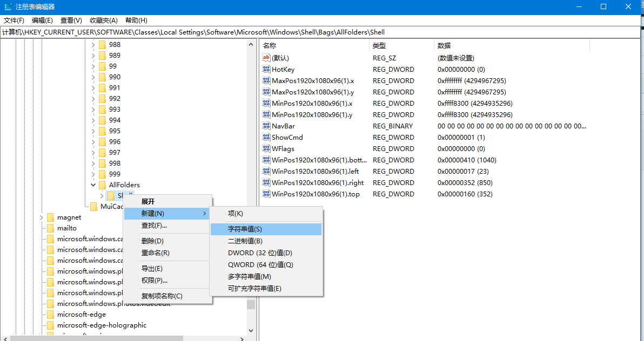Click the folder icon beside microsoft-edge
Screen dimensions: 644x341
(50, 314)
